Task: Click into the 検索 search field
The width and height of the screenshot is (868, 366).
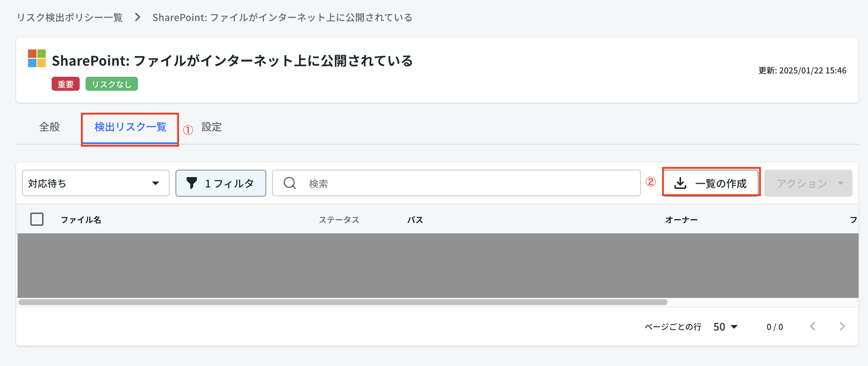Action: coord(456,183)
